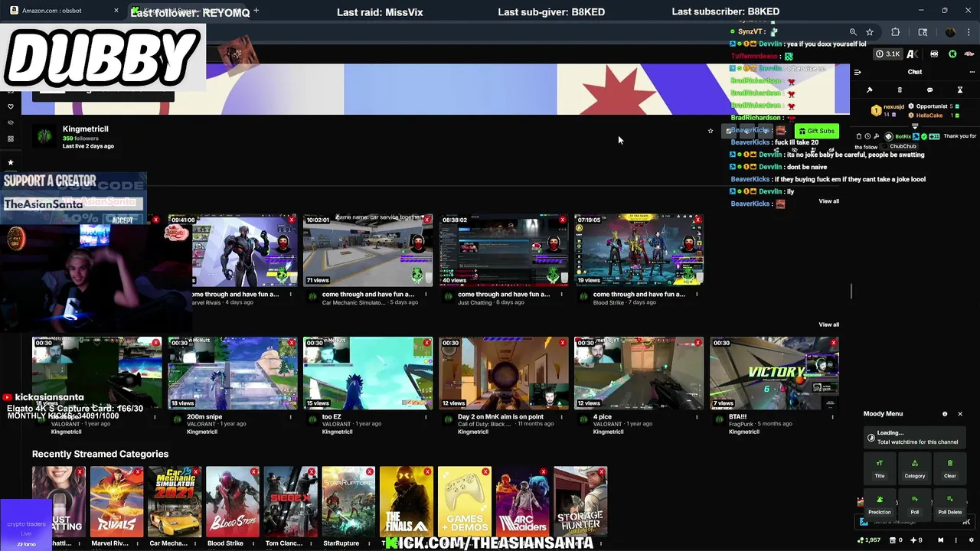Start a Prediction from Moody Menu

coord(879,504)
